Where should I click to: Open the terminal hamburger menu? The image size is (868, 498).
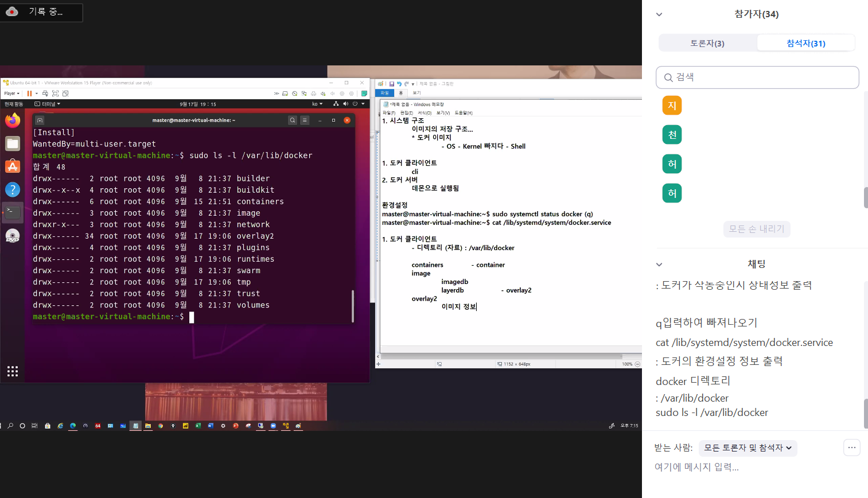[305, 120]
